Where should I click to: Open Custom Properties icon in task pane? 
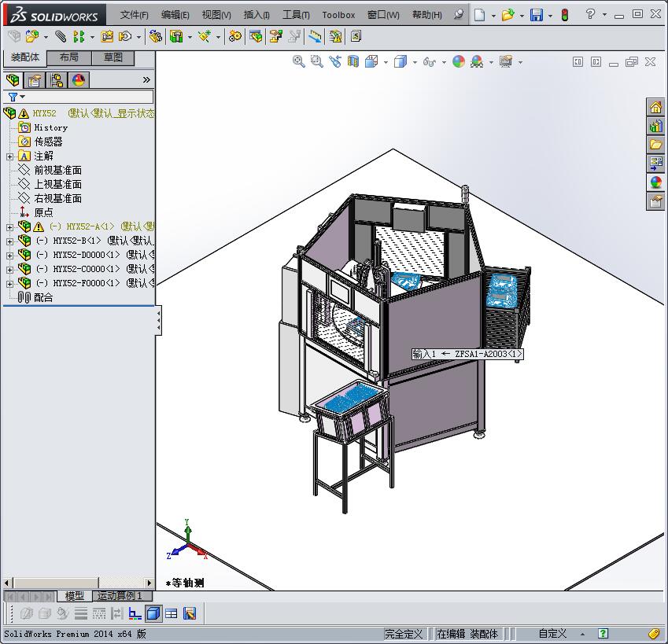655,201
